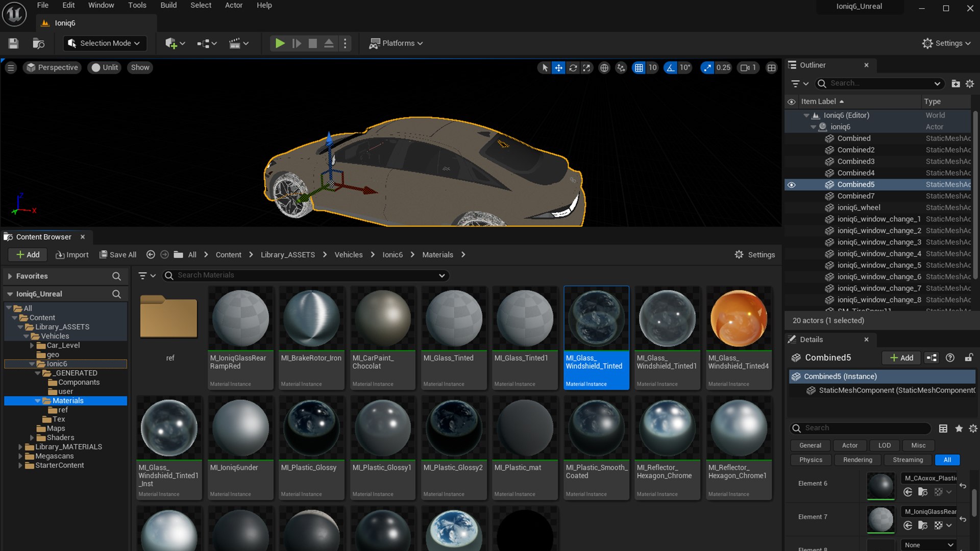Open the Actor menu
Image resolution: width=980 pixels, height=551 pixels.
coord(234,6)
